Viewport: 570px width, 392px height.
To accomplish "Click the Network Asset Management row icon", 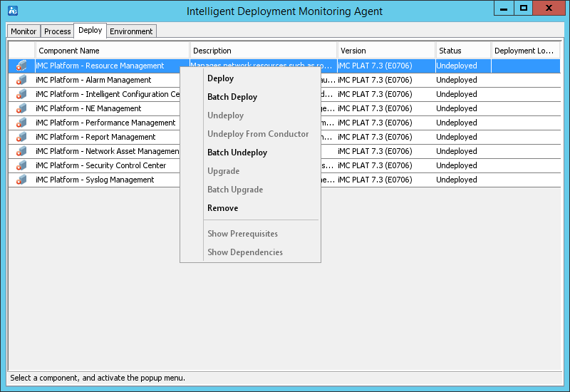I will pos(21,151).
